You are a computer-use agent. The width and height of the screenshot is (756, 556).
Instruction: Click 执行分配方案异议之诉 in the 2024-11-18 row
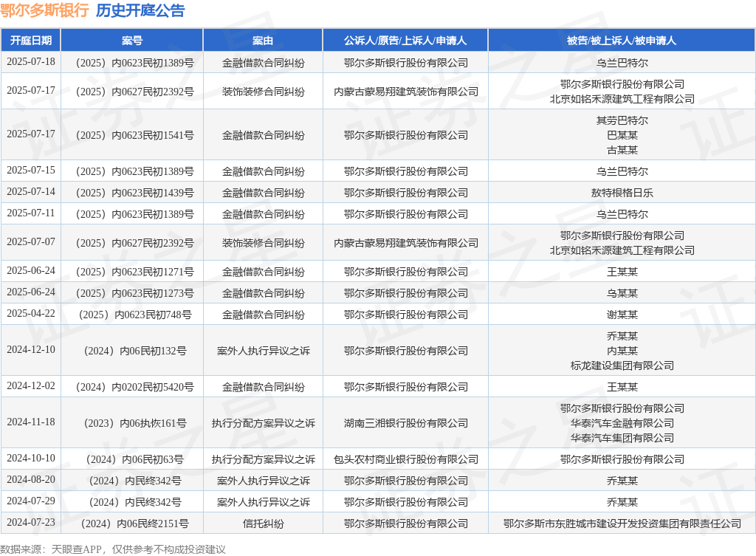(x=263, y=423)
